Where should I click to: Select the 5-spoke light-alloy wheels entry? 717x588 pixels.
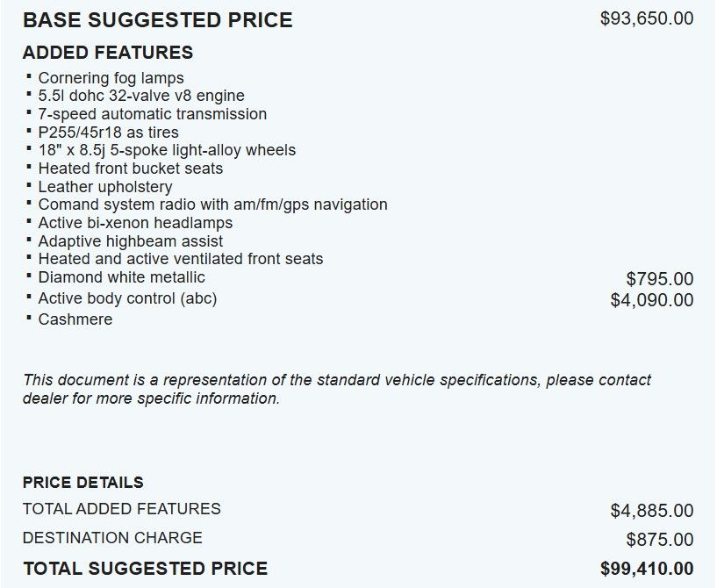point(167,150)
